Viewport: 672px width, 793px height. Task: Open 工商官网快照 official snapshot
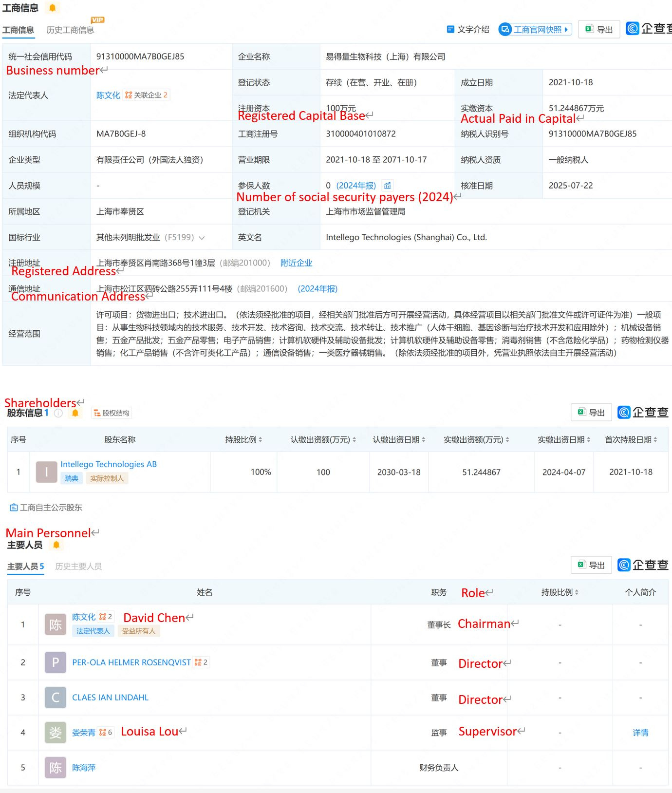point(535,30)
